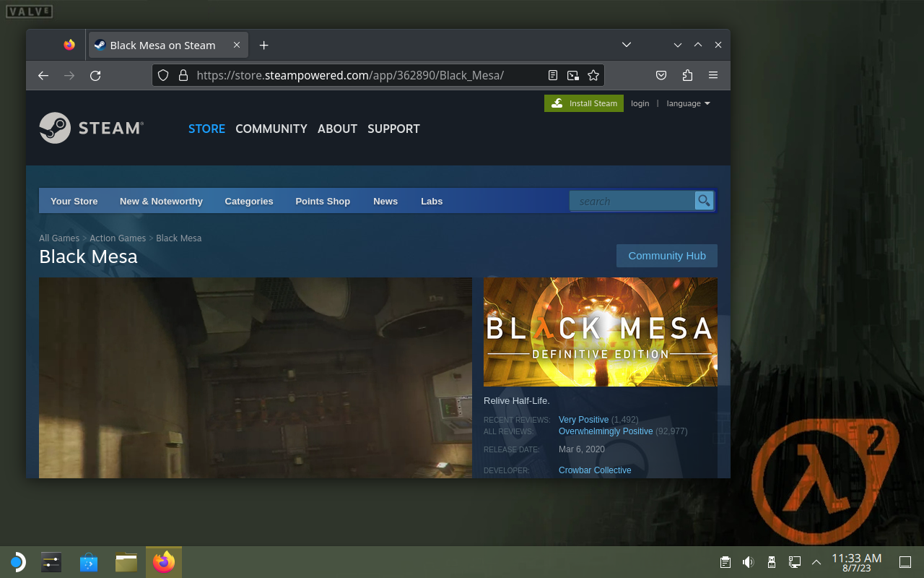The width and height of the screenshot is (924, 578).
Task: Go back to the previous page
Action: [x=43, y=75]
